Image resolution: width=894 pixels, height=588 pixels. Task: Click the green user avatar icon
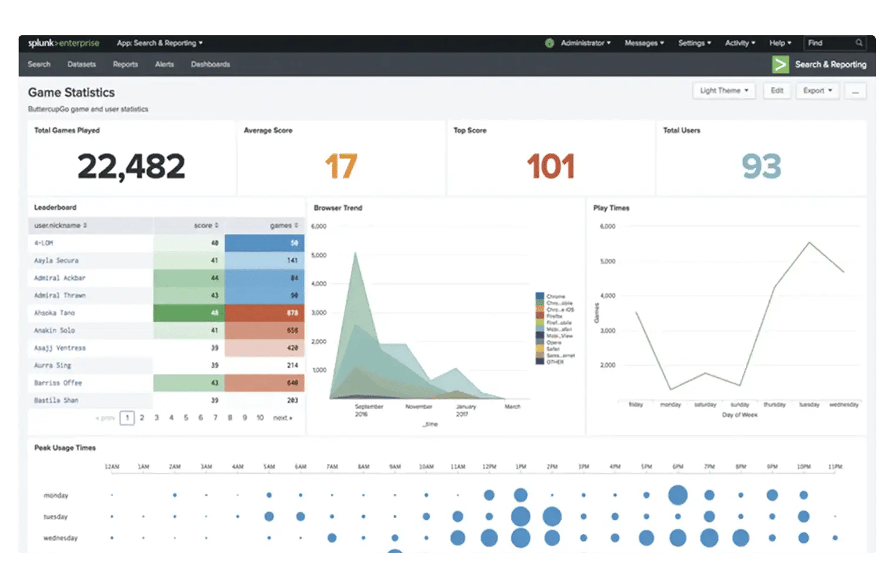[x=549, y=43]
